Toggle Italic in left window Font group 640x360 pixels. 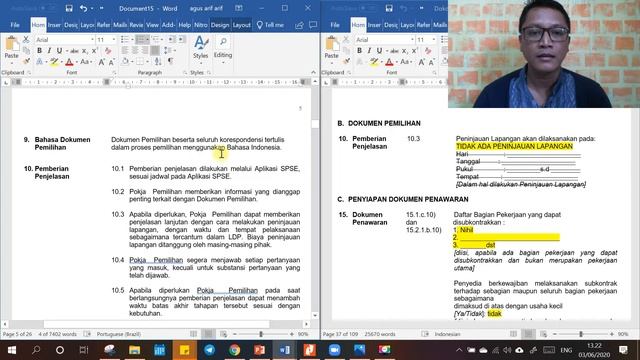[49, 51]
